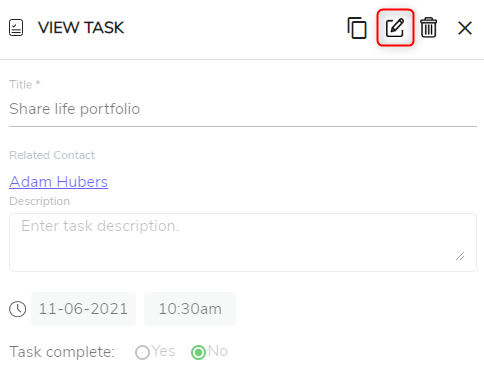Click the duplicate task copy icon
Screen dimensions: 484x390
357,28
